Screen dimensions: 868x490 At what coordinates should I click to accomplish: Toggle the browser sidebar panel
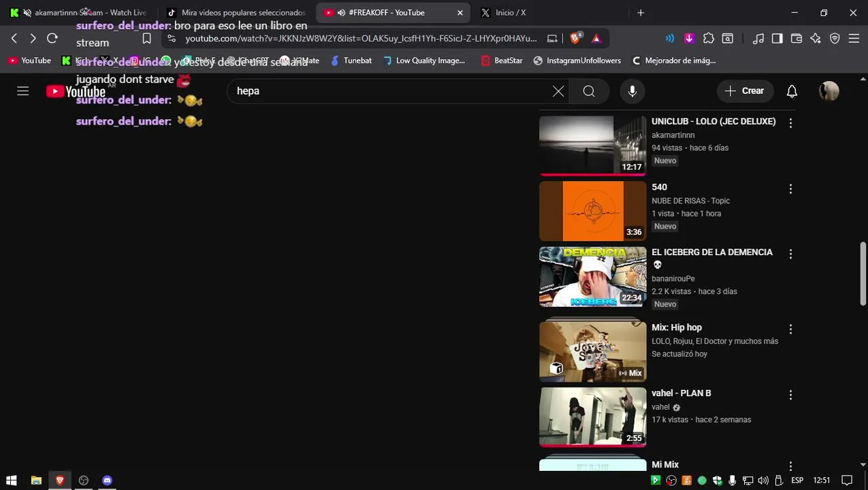tap(777, 39)
